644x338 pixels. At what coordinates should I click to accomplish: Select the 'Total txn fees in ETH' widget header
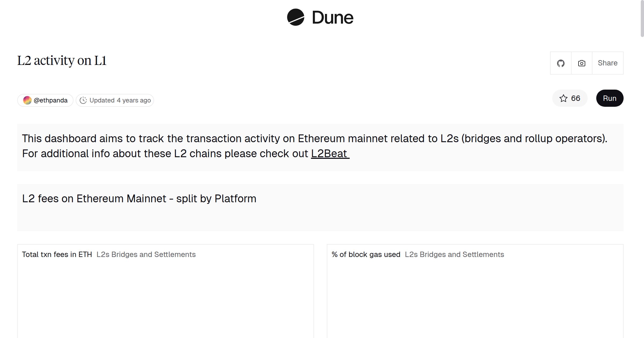point(57,254)
